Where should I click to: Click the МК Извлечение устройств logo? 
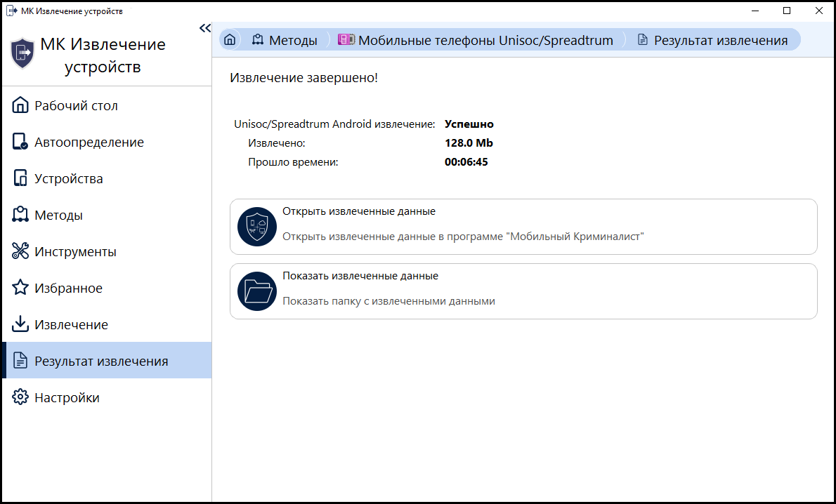(22, 53)
